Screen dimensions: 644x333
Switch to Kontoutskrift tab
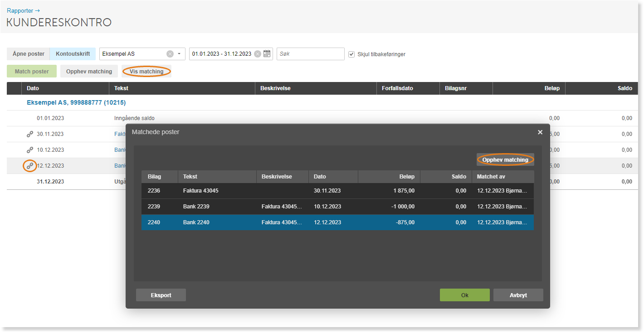(73, 54)
